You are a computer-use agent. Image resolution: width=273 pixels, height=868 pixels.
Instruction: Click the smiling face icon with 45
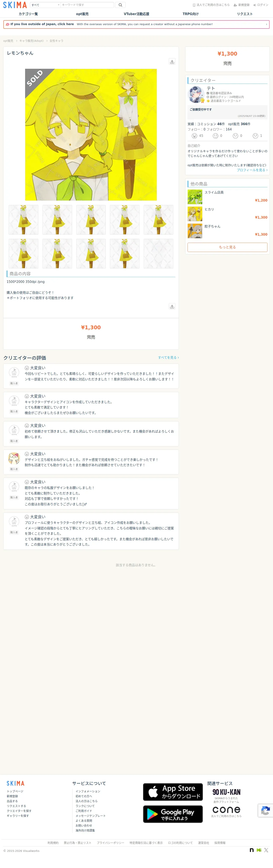(194, 136)
